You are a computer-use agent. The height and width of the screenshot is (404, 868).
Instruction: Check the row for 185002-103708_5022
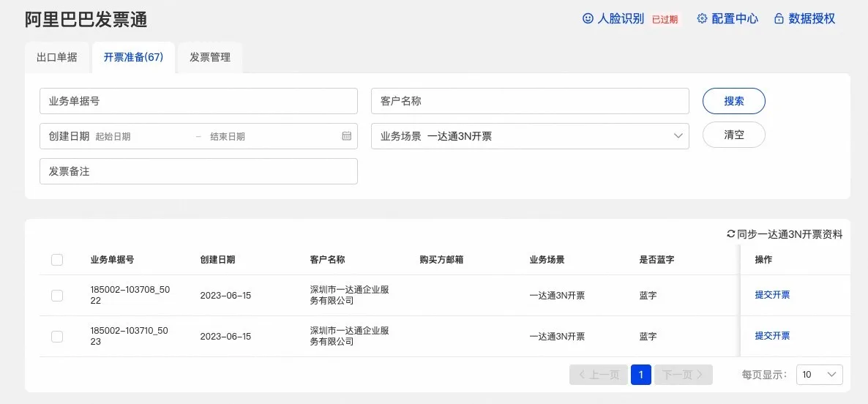tap(57, 296)
